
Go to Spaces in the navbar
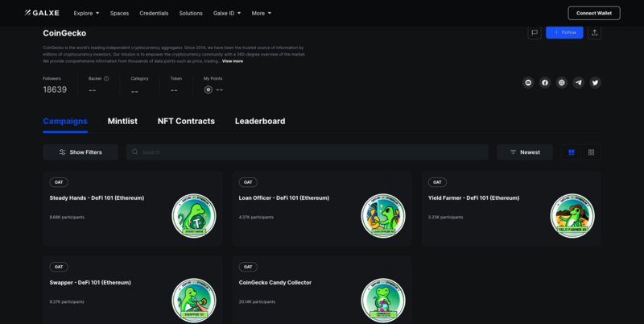[x=119, y=13]
